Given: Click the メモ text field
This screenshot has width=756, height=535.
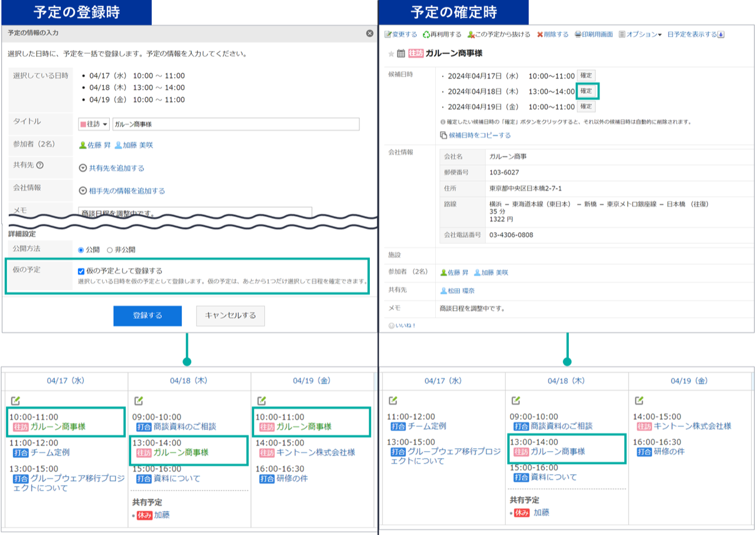Looking at the screenshot, I should (195, 213).
